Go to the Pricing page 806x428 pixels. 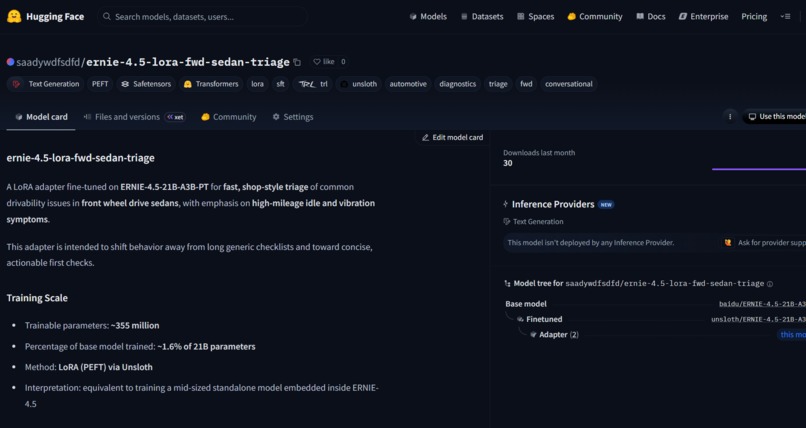coord(754,16)
